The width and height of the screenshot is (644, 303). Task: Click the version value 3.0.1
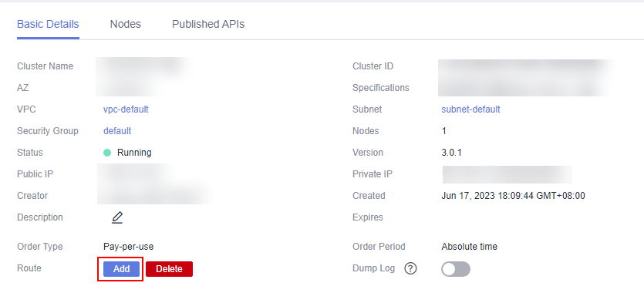451,153
